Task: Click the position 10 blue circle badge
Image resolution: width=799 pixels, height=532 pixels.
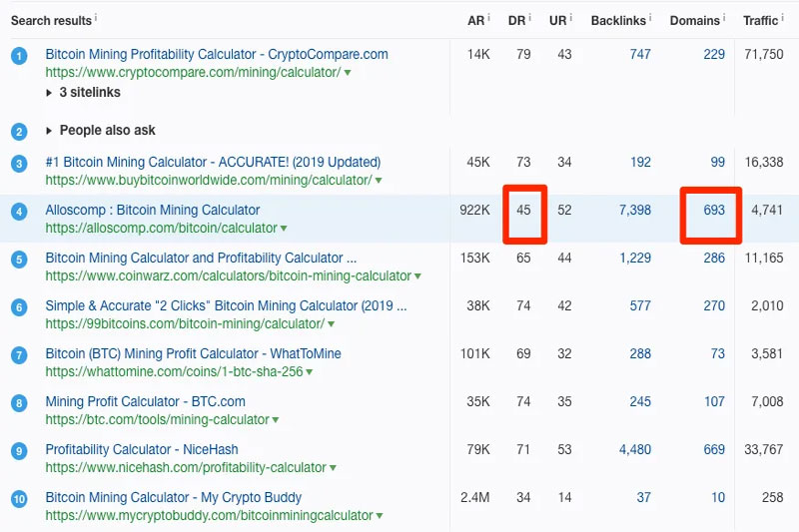Action: click(x=19, y=498)
